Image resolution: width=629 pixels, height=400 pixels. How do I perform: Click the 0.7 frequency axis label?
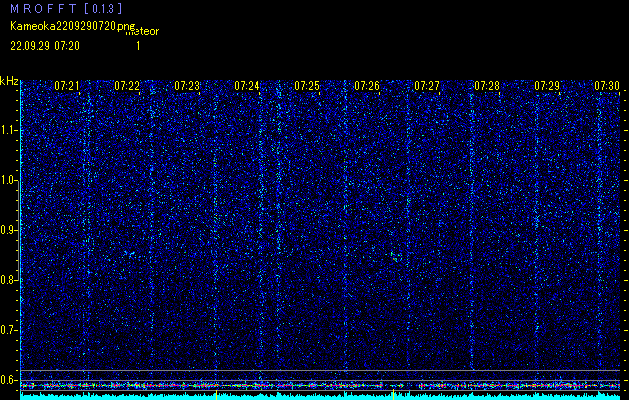[x=9, y=330]
